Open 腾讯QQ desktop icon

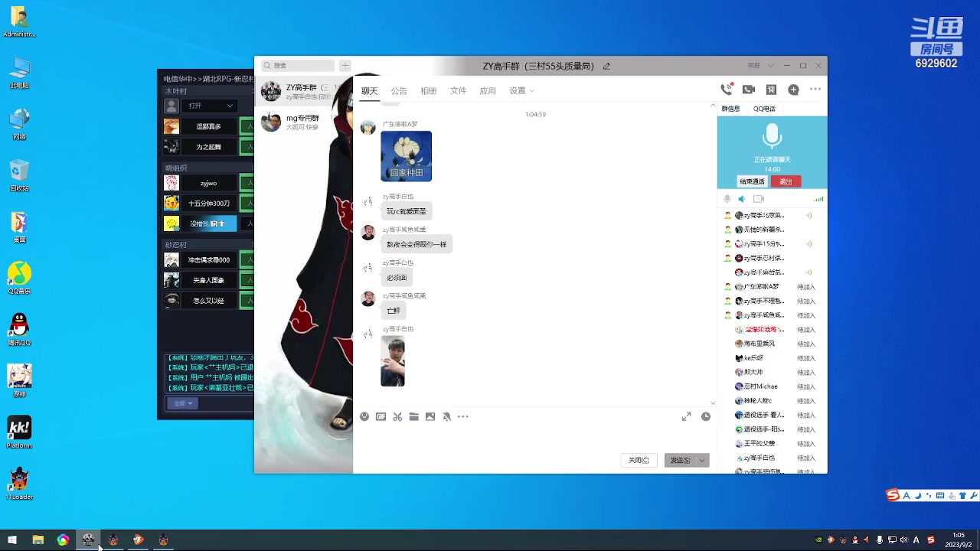19,330
